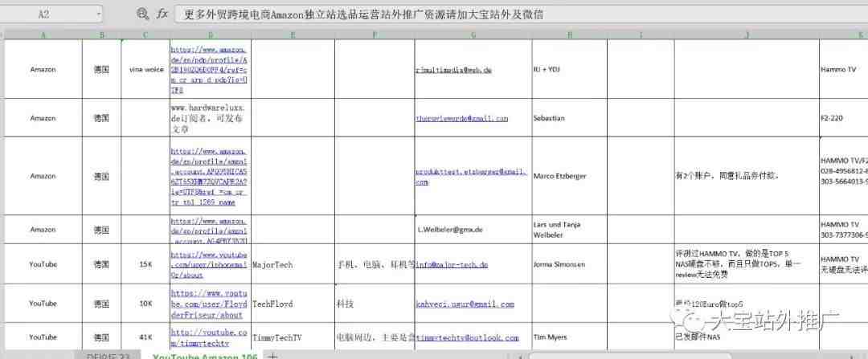The height and width of the screenshot is (359, 868).
Task: Select the 'Hammo TV' cell in RJ + YDJ row
Action: 844,70
